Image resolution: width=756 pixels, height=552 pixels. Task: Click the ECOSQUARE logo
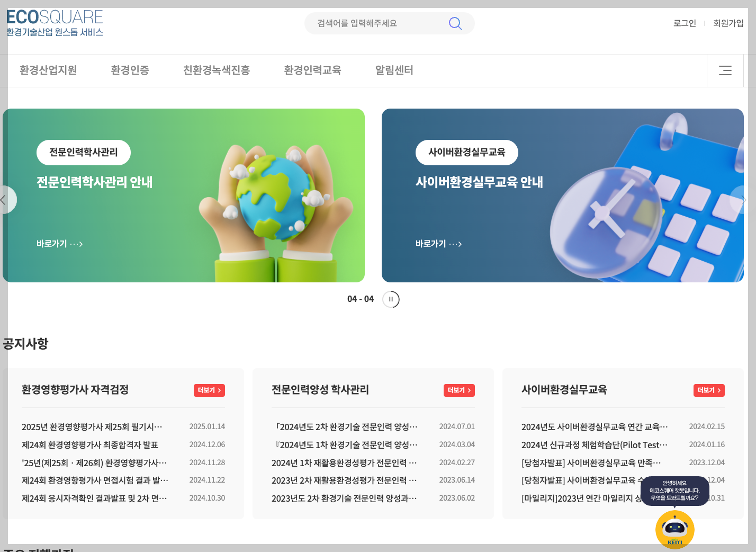point(55,21)
